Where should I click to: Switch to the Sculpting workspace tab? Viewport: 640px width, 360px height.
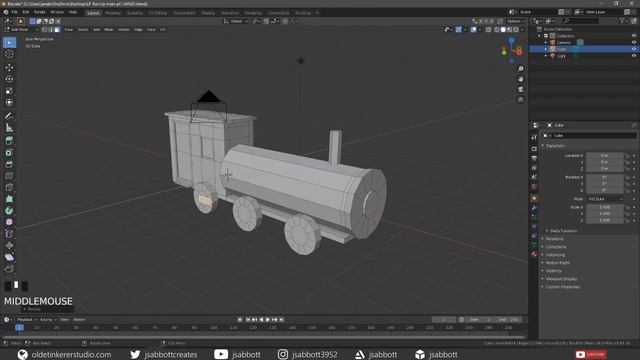point(135,13)
